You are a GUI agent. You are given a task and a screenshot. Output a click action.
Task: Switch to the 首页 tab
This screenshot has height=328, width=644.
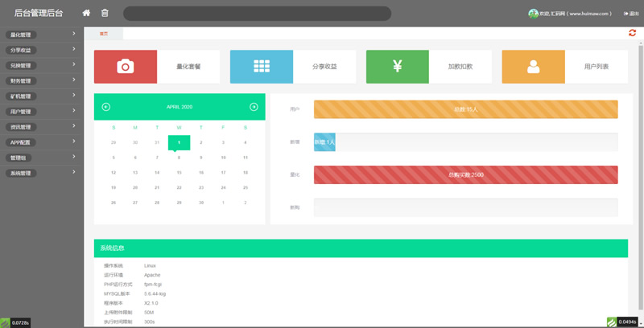coord(105,34)
